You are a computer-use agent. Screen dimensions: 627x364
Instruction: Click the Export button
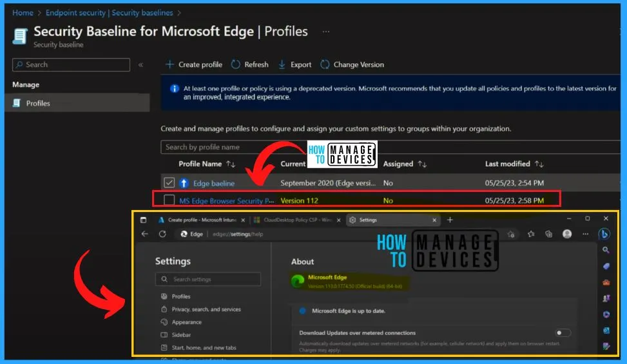tap(294, 64)
